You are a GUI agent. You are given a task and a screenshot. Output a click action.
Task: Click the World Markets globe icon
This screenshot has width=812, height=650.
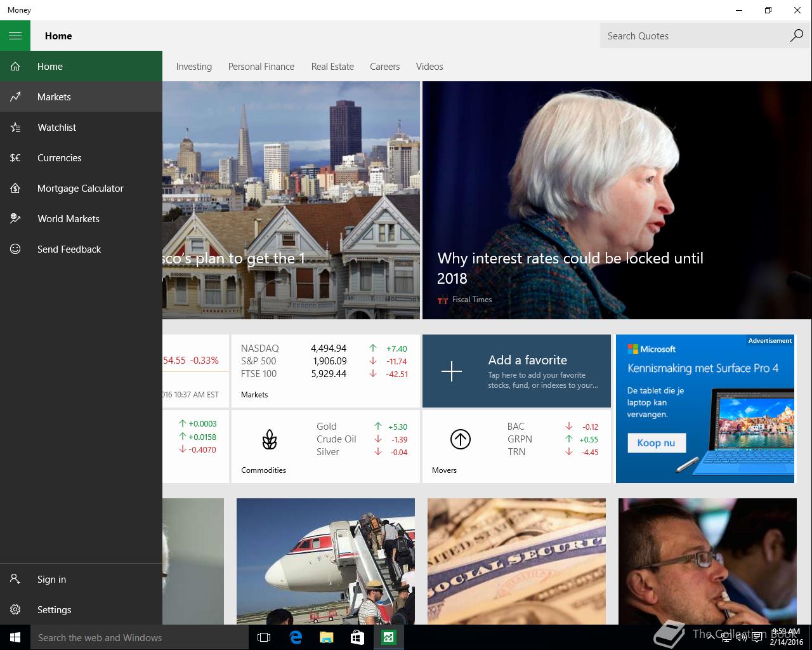coord(15,218)
